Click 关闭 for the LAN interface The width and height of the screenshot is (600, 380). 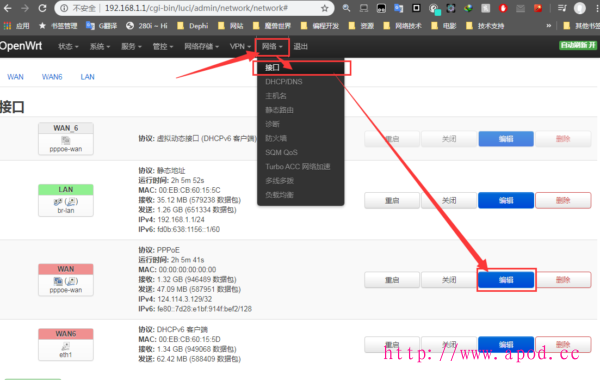[449, 201]
